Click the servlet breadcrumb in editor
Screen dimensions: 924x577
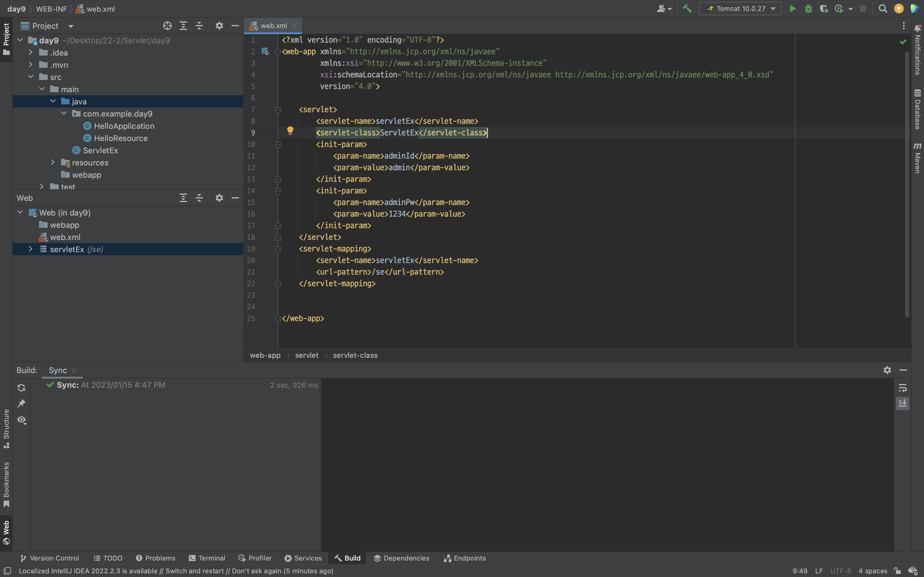(x=306, y=355)
